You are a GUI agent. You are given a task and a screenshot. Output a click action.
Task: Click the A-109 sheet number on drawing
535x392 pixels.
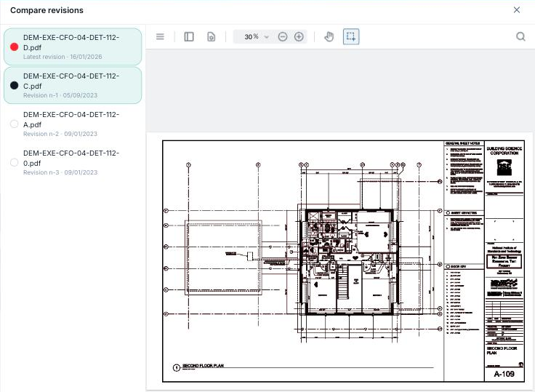tap(504, 374)
